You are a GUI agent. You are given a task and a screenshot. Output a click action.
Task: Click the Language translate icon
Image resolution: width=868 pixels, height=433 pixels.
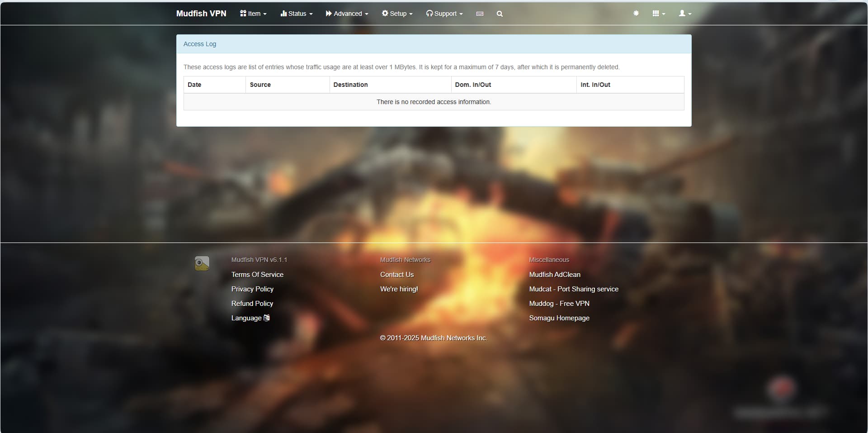coord(267,318)
